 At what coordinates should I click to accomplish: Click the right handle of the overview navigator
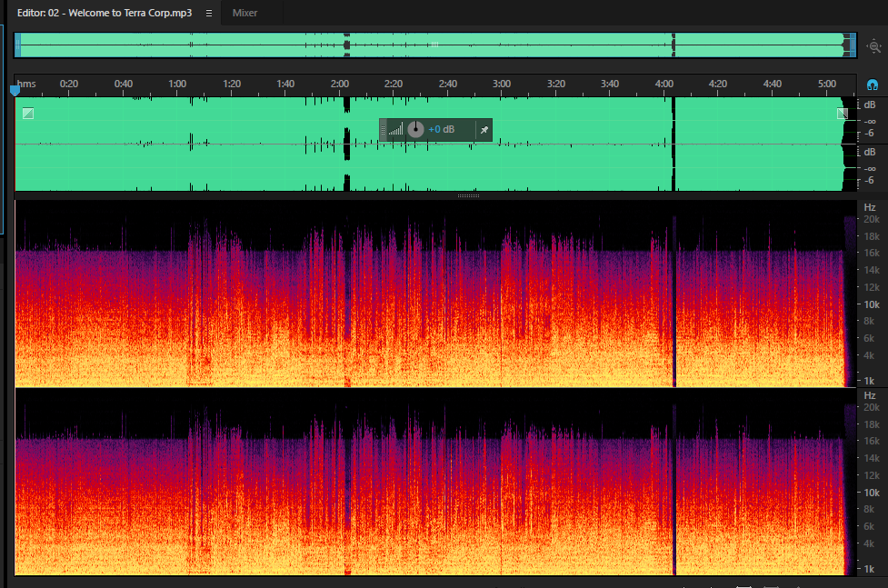tap(853, 45)
